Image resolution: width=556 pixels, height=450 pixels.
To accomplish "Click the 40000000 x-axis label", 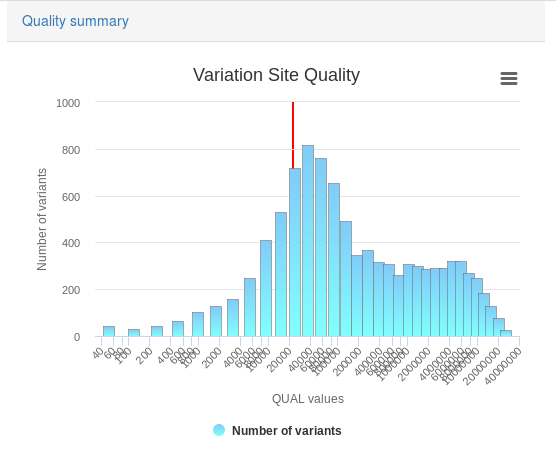I will pyautogui.click(x=503, y=366).
